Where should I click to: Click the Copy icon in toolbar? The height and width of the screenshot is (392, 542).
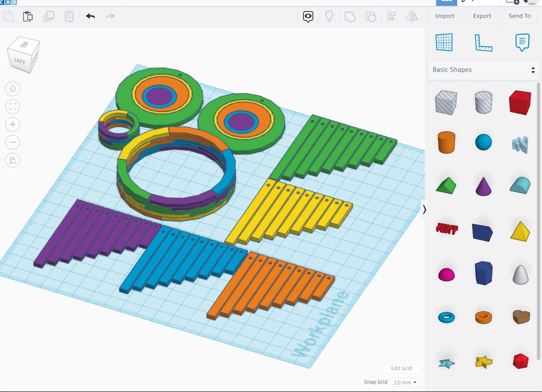tap(8, 16)
